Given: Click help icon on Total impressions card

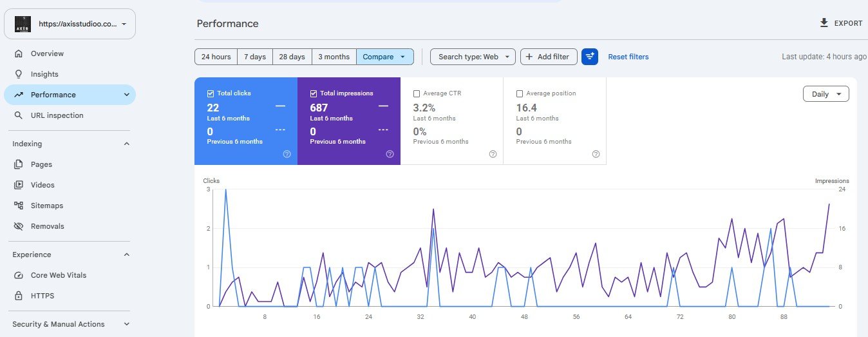Looking at the screenshot, I should (390, 154).
